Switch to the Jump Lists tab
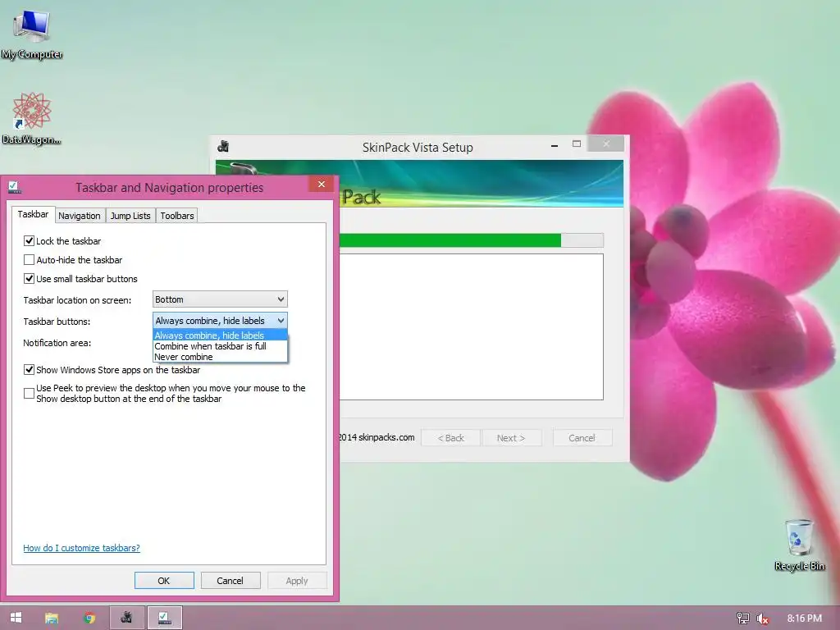 pyautogui.click(x=130, y=216)
